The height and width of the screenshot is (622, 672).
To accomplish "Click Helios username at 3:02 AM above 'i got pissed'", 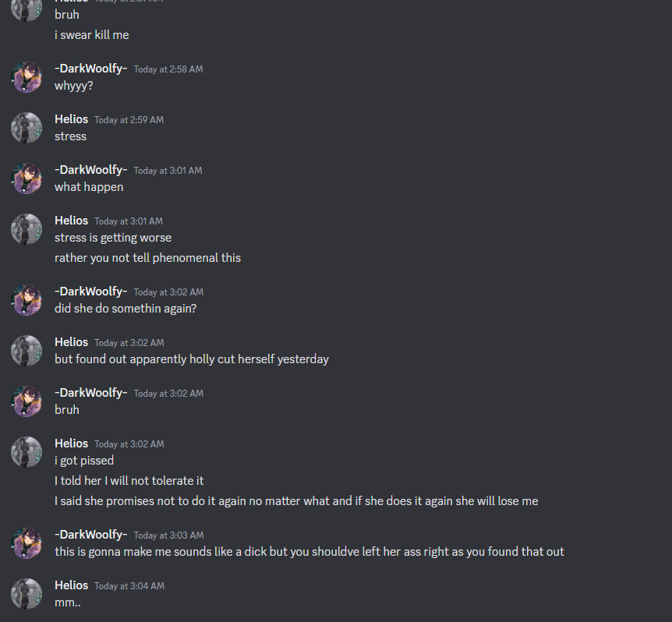I will click(71, 443).
